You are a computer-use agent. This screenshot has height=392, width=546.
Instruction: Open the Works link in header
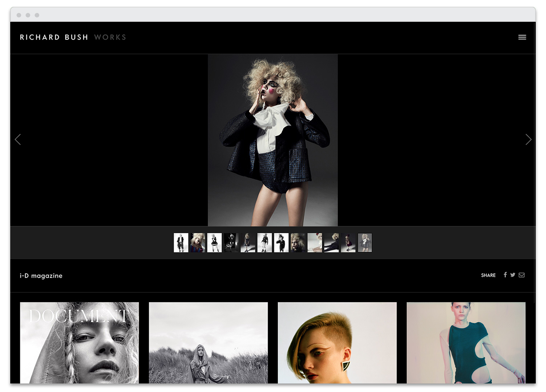pos(110,37)
